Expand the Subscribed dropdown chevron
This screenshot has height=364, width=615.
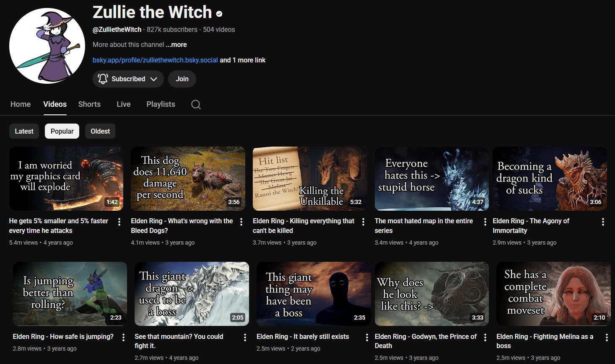(x=154, y=79)
